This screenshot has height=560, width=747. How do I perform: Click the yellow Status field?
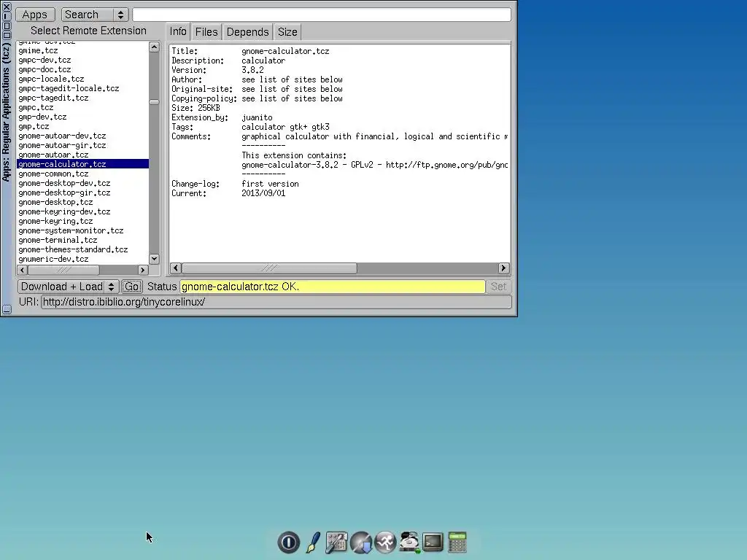[333, 287]
